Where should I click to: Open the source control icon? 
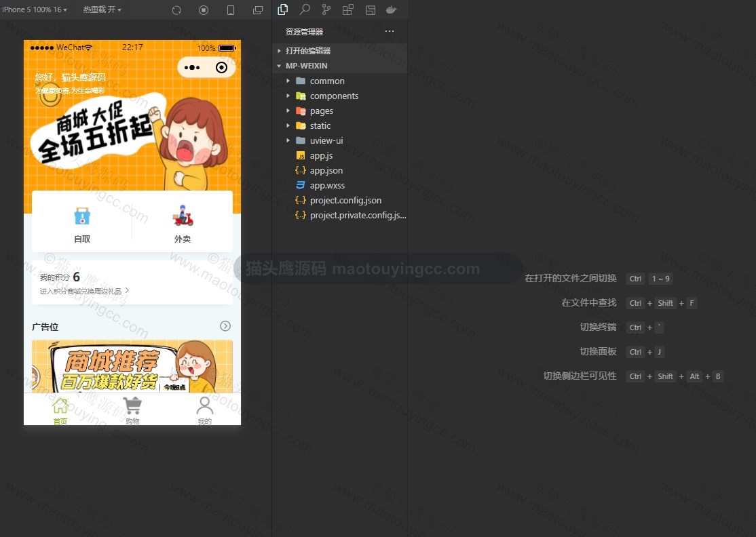point(326,9)
